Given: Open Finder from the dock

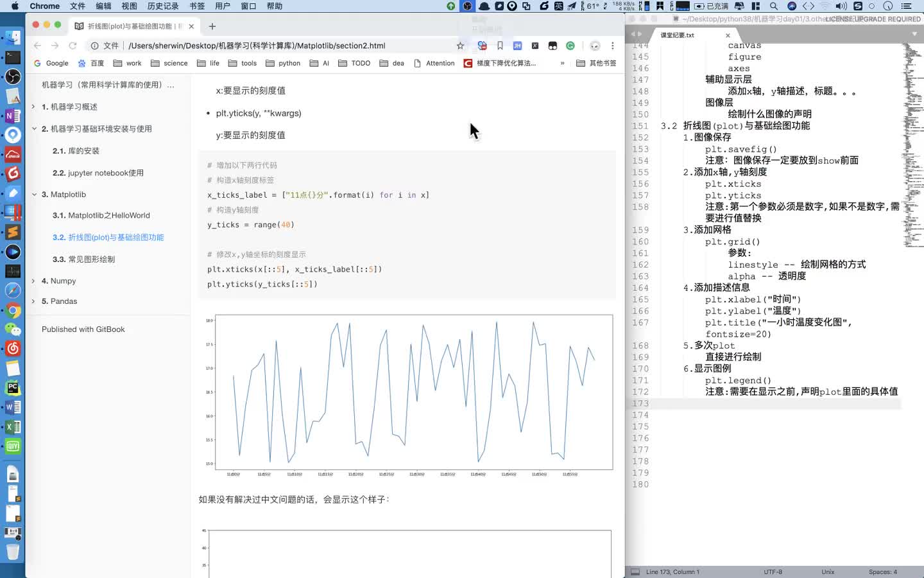Looking at the screenshot, I should tap(13, 37).
